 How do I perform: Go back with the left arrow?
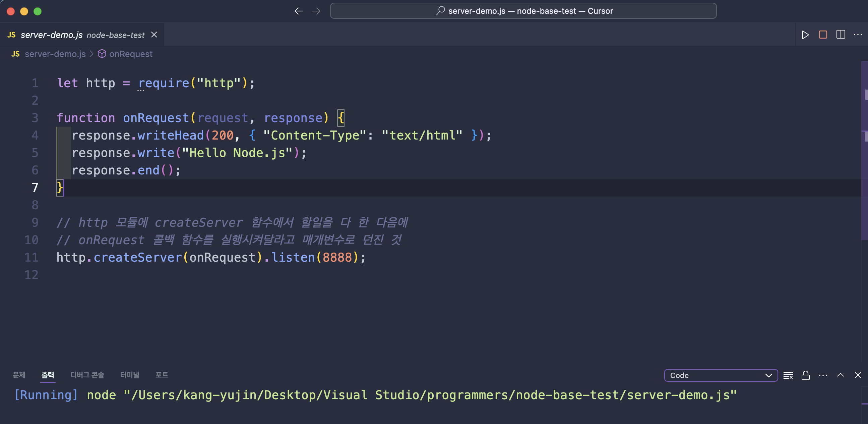[x=299, y=11]
